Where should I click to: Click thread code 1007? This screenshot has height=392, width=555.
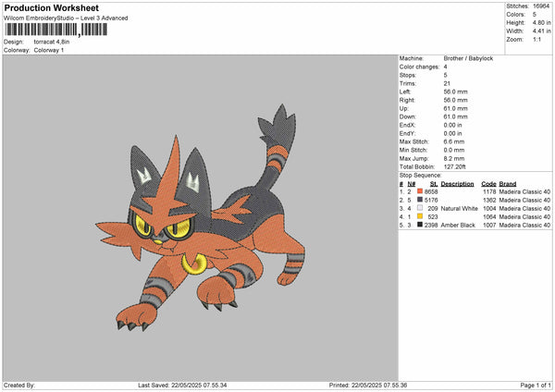pyautogui.click(x=489, y=225)
